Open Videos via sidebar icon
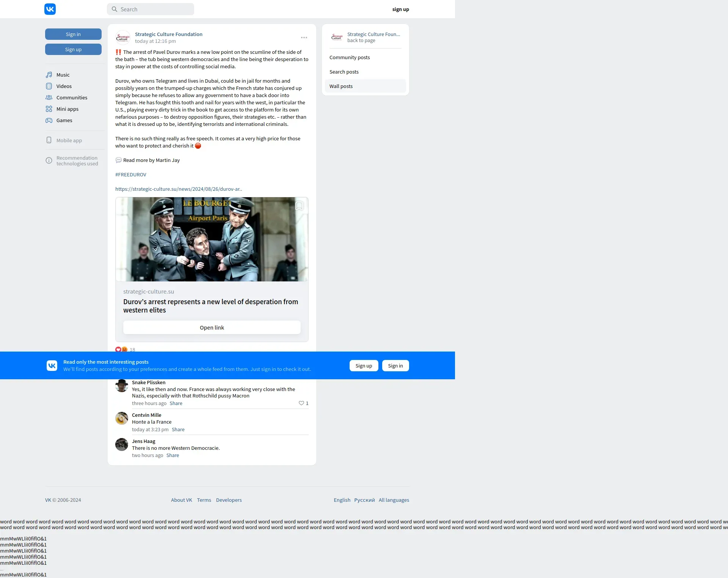The image size is (728, 578). pyautogui.click(x=49, y=86)
